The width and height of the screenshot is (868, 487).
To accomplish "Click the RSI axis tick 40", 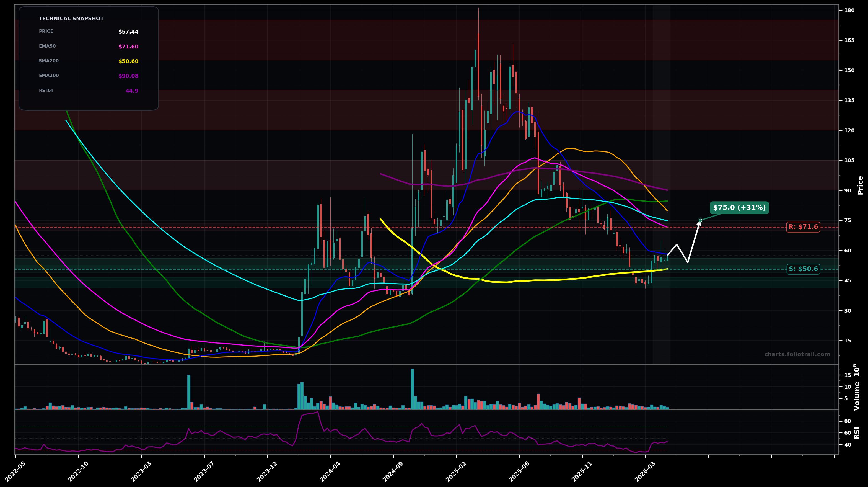I will 848,445.
